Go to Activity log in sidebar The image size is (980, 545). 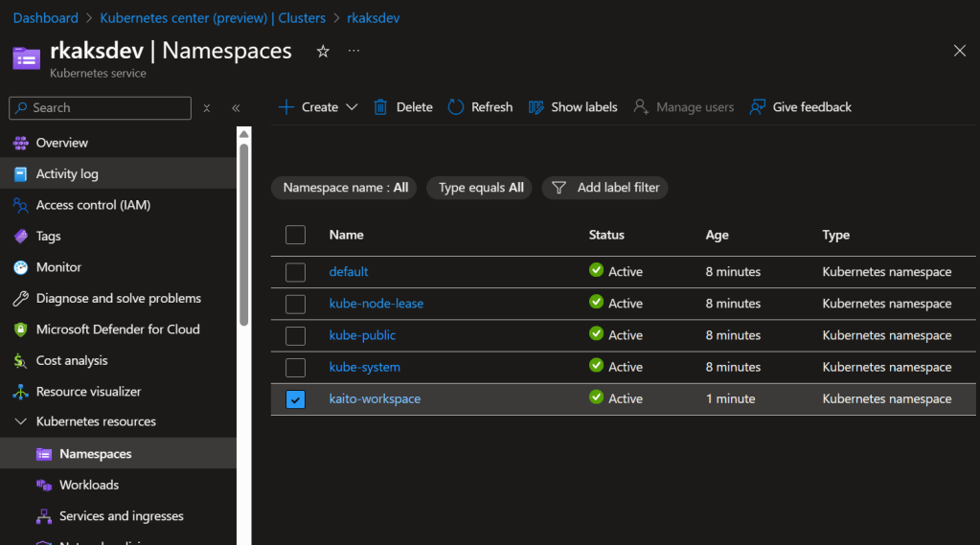[67, 173]
